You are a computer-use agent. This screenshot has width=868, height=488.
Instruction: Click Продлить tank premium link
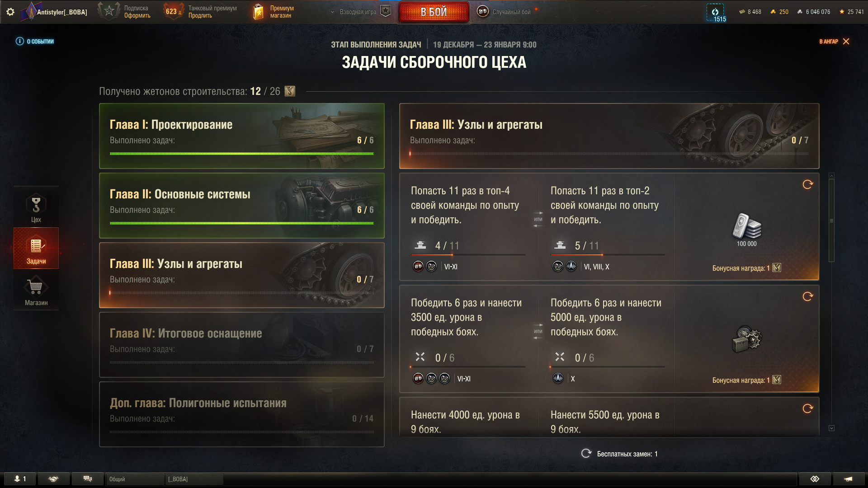click(200, 15)
